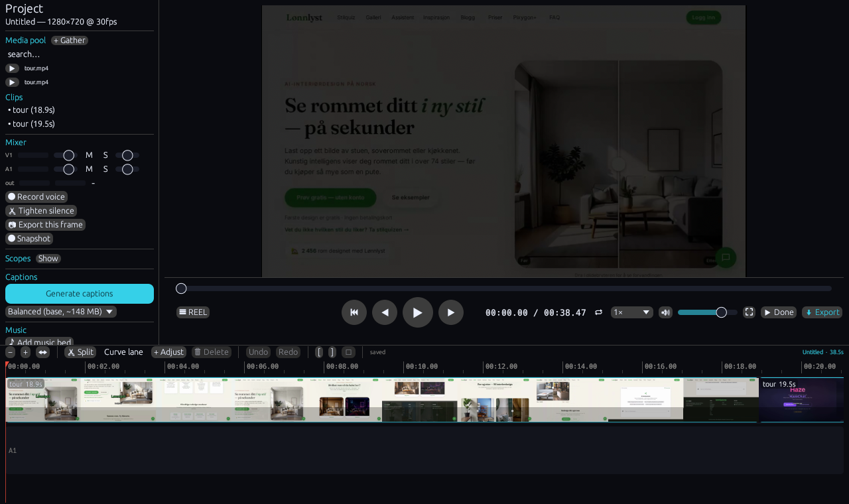
Task: Gather media into the pool
Action: point(70,40)
